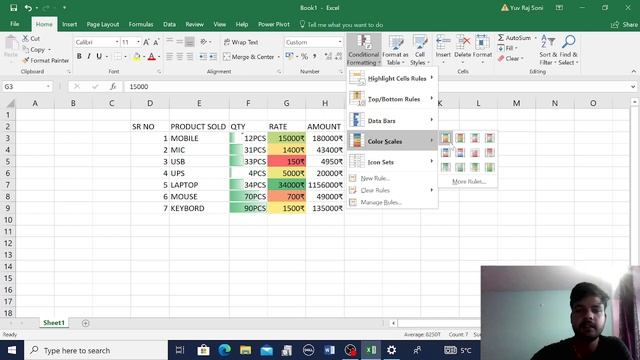Increase font size with the larger A
Screen dimensions: 640x360
tap(146, 42)
